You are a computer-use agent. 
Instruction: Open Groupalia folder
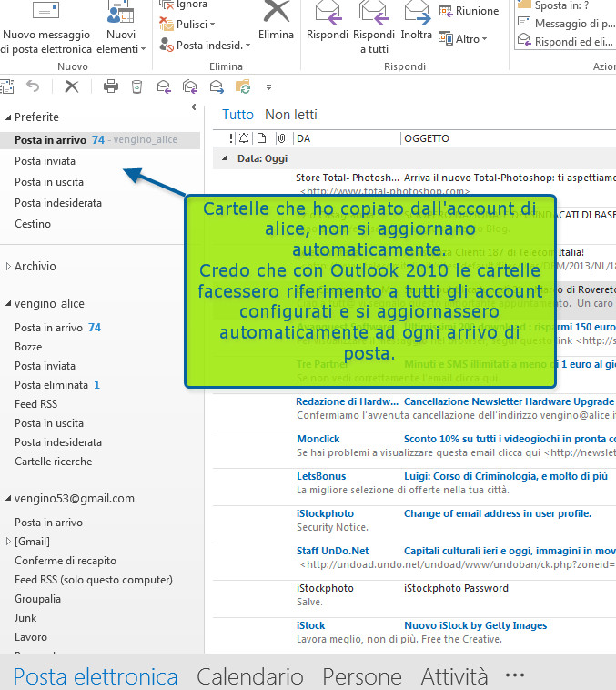pyautogui.click(x=37, y=599)
